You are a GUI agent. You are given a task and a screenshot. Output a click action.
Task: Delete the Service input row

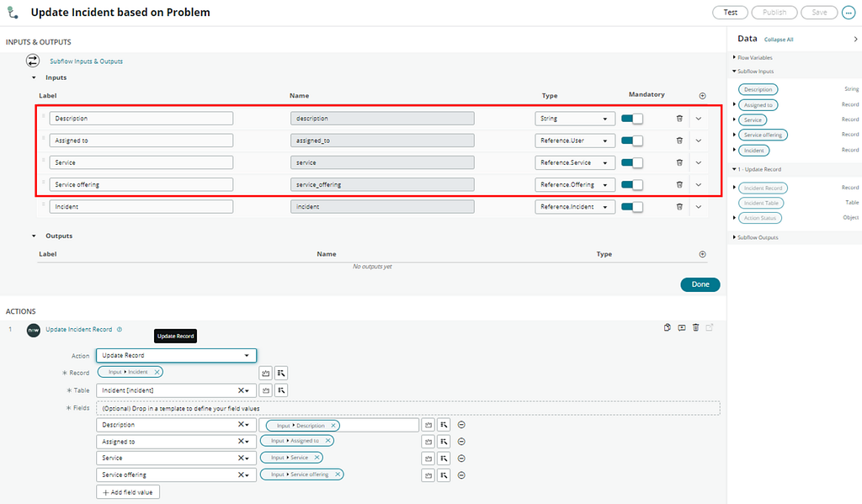point(679,162)
